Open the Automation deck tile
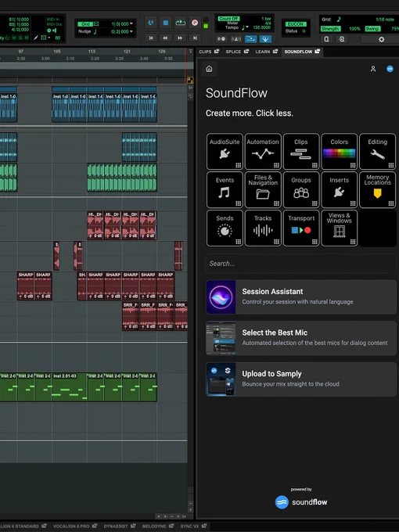Image resolution: width=399 pixels, height=532 pixels. (263, 151)
